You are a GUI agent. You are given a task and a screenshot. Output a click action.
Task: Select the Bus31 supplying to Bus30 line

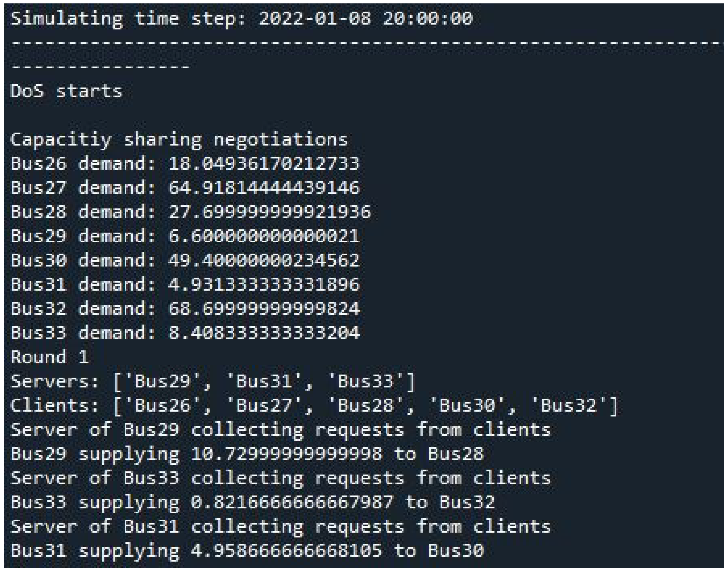click(x=247, y=550)
